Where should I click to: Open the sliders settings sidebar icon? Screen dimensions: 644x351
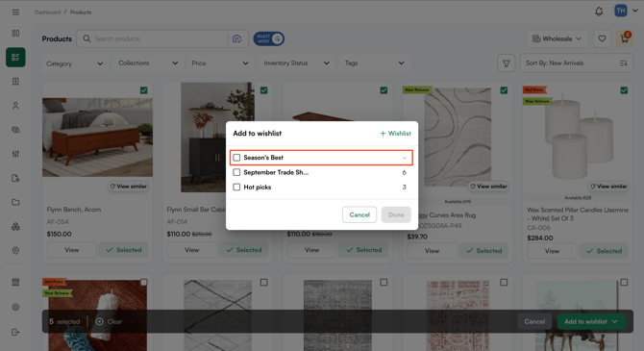[15, 154]
